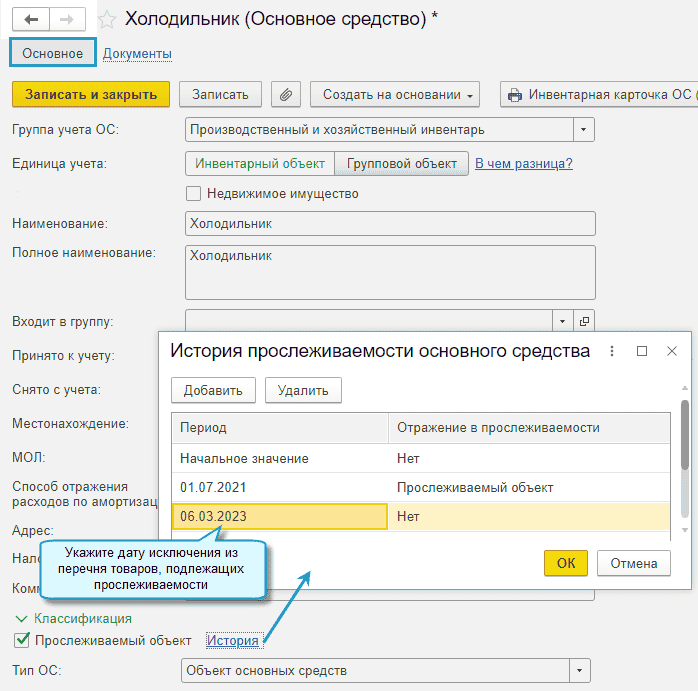698x691 pixels.
Task: Click open icon next to 'Входит в группу'
Action: coord(585,321)
